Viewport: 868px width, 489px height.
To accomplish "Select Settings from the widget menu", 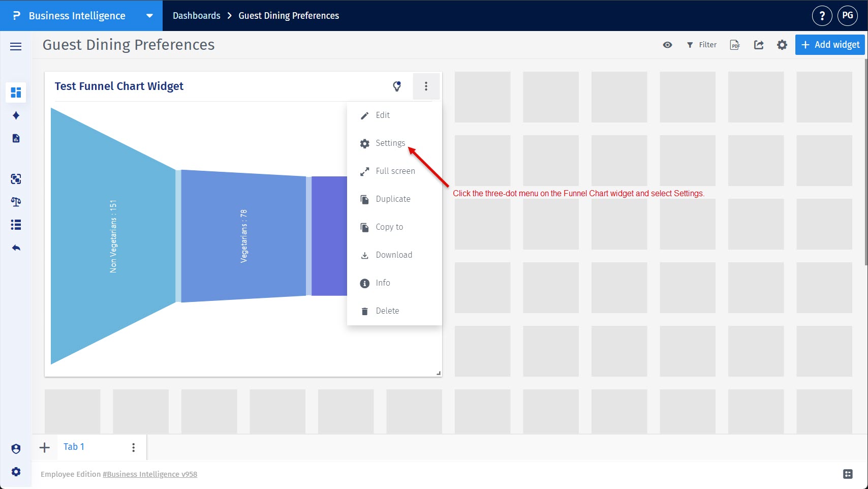I will (390, 143).
